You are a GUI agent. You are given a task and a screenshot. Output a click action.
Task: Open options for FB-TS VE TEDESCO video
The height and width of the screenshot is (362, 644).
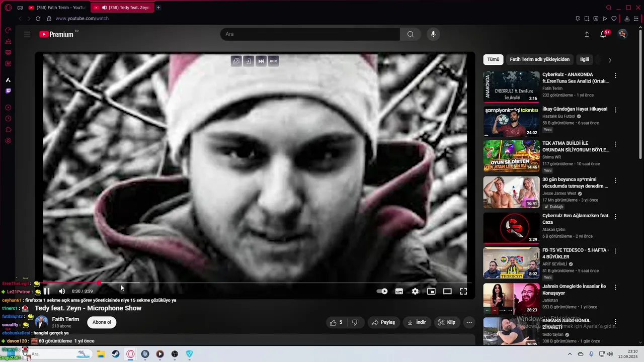pyautogui.click(x=615, y=251)
